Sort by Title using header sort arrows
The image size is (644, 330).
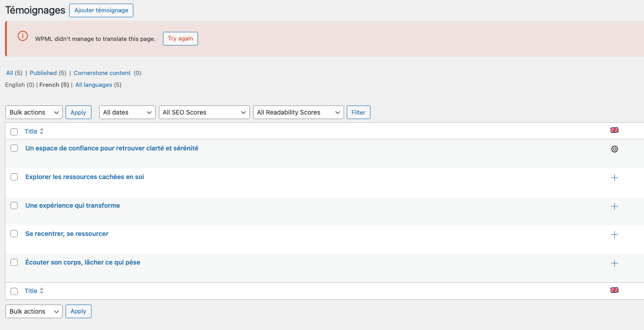[x=42, y=131]
